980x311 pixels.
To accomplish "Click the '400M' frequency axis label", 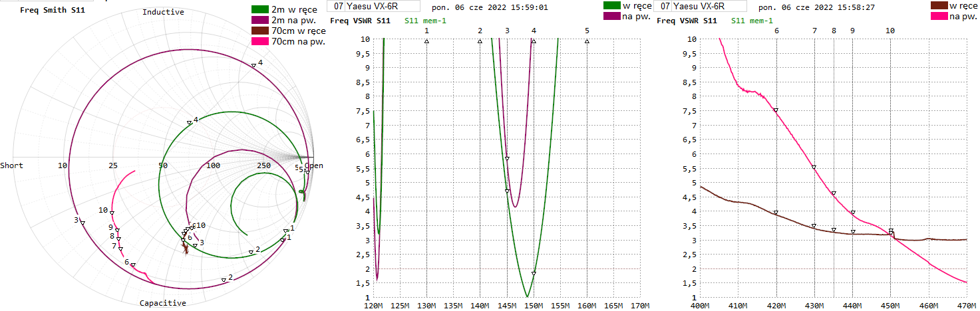I will click(699, 306).
